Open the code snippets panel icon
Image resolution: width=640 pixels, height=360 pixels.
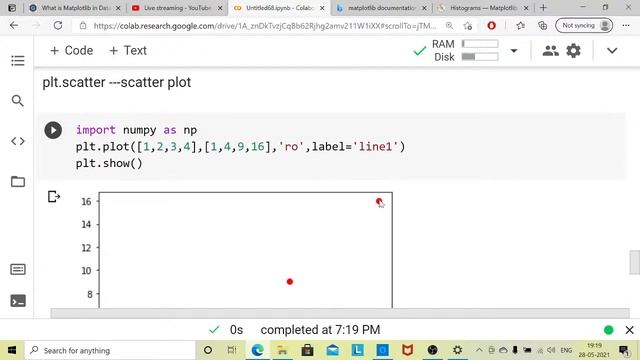[x=18, y=141]
